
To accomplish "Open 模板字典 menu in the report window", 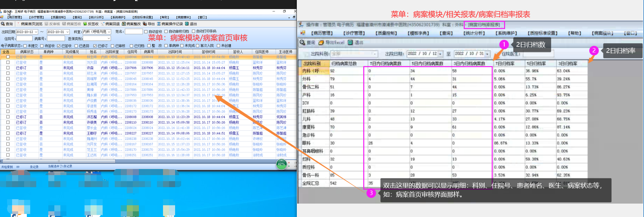I will tap(418, 33).
